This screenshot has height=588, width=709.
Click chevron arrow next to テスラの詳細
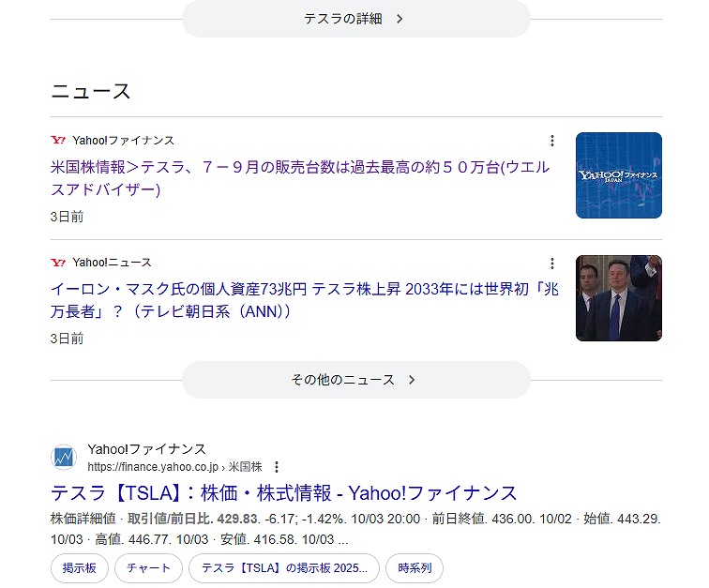(x=400, y=19)
